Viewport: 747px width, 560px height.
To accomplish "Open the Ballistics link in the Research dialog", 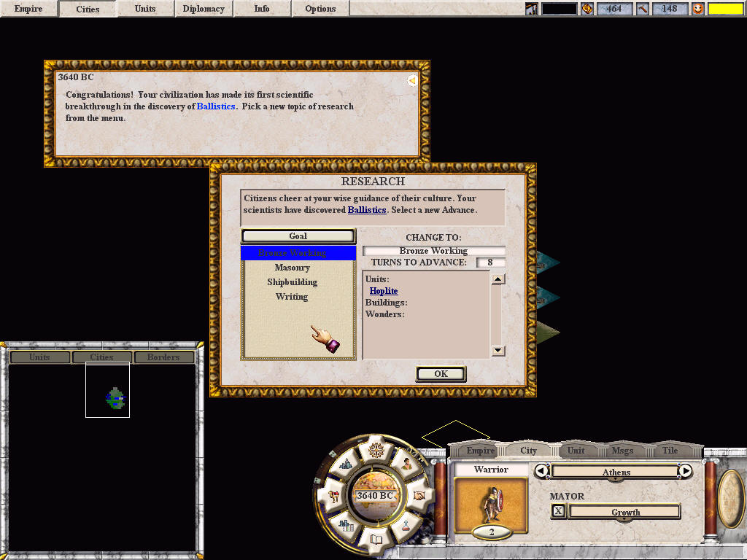I will [367, 210].
